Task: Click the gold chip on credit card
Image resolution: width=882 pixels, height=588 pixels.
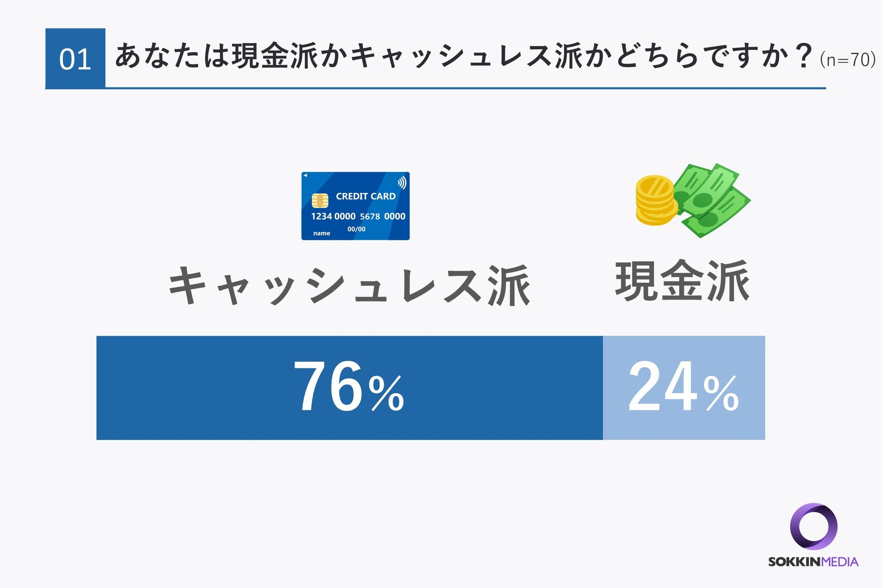Action: (320, 200)
